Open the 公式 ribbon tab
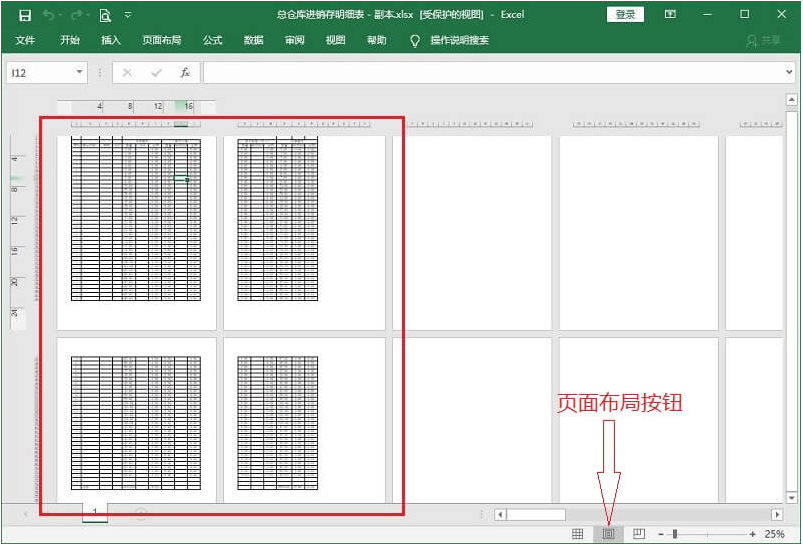 point(212,40)
